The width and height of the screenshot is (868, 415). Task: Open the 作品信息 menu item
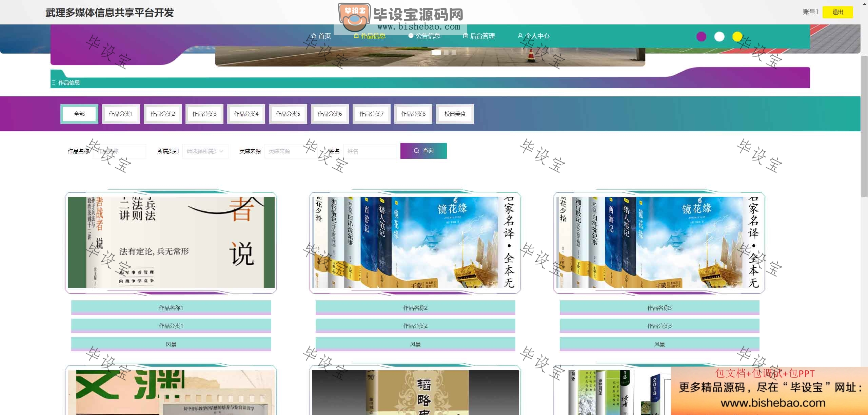pos(370,36)
